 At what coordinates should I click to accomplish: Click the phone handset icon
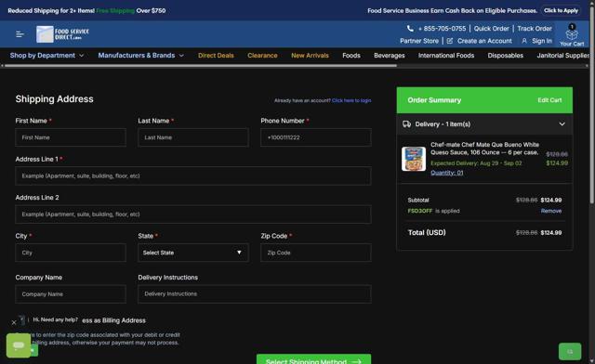coord(410,29)
